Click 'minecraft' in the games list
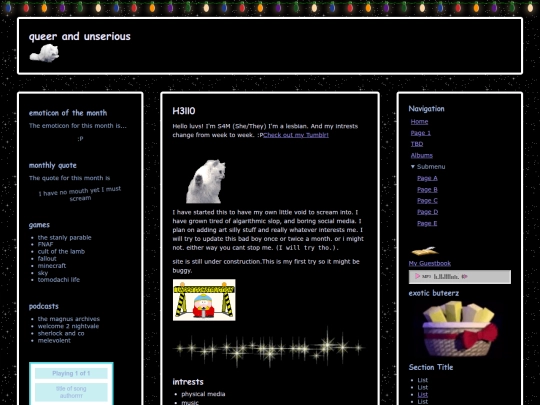540x405 pixels. point(52,266)
